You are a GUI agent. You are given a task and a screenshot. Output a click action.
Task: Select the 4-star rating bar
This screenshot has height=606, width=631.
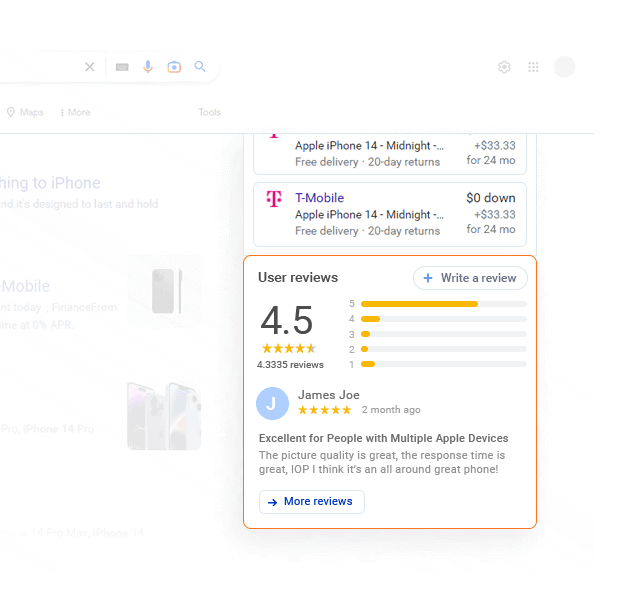point(443,319)
